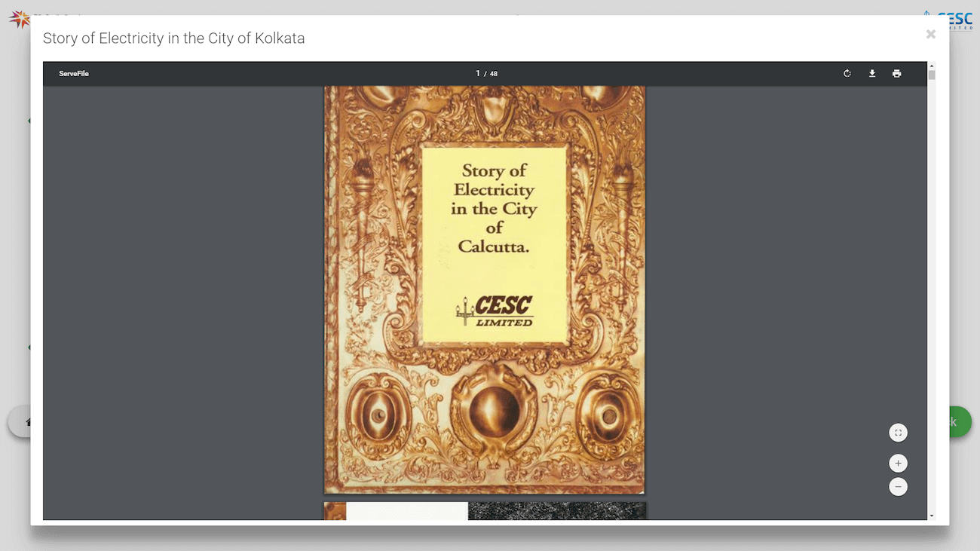
Task: Zoom out with the minus button
Action: pyautogui.click(x=898, y=487)
